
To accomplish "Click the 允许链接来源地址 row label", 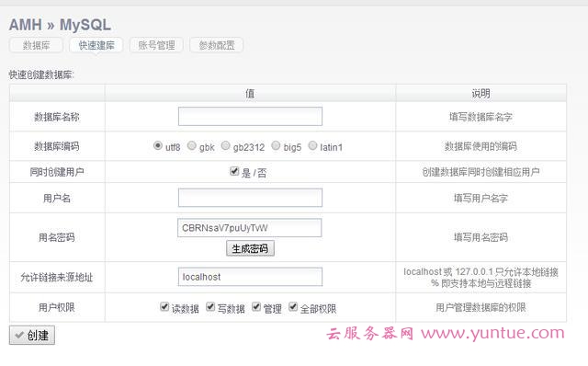I will coord(57,277).
